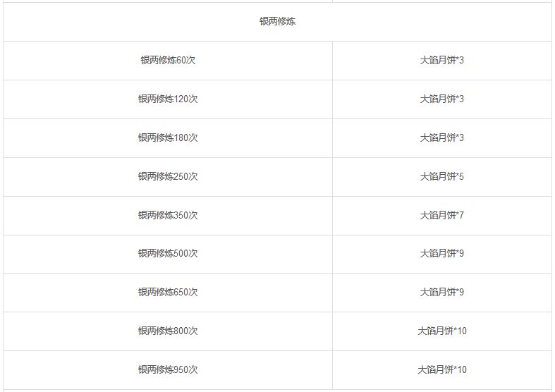Click 大馅月饼*3 reward for 60次
Screen dimensions: 555x392
[442, 61]
